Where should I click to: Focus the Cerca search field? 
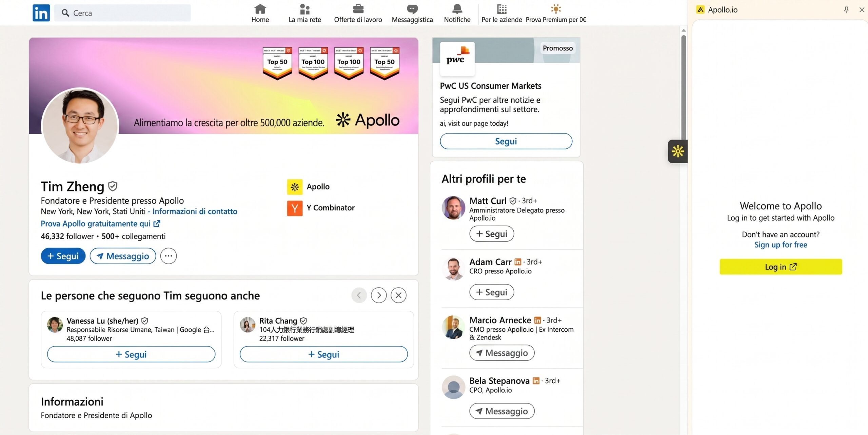122,13
